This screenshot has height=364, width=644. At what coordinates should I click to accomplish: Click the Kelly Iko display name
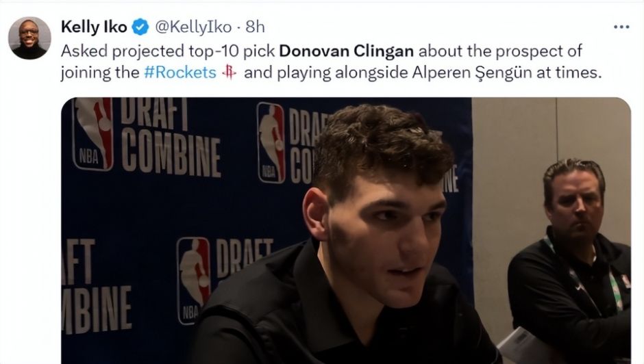point(94,27)
